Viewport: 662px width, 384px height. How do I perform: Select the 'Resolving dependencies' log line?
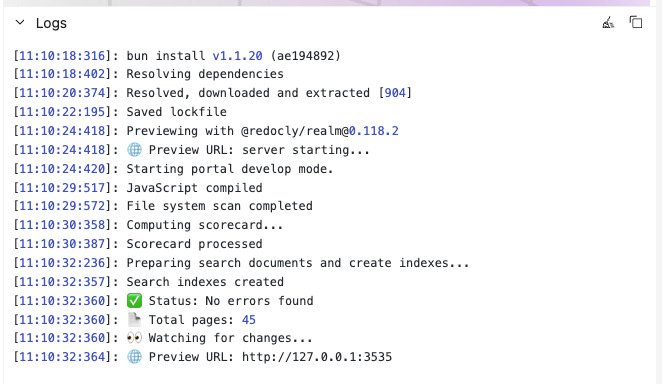(205, 74)
